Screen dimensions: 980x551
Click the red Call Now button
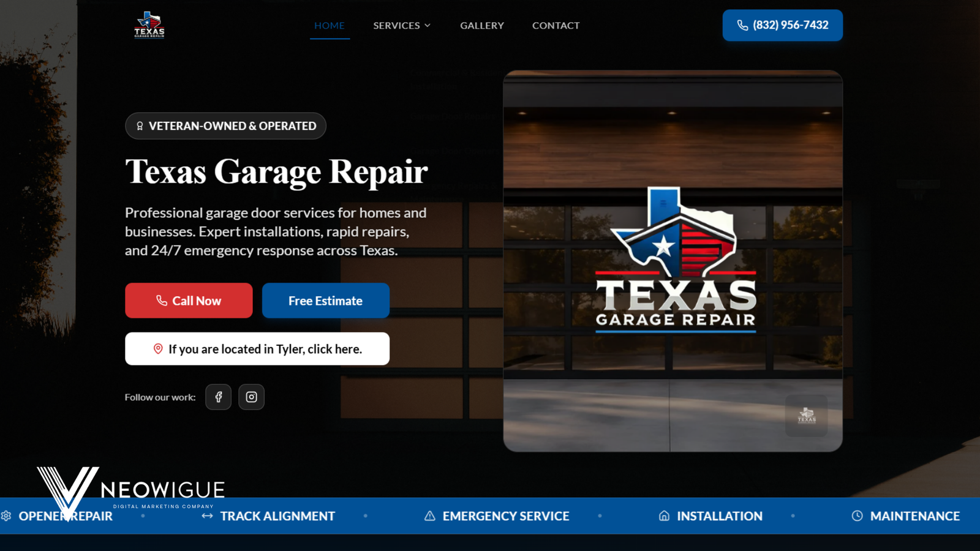(189, 301)
